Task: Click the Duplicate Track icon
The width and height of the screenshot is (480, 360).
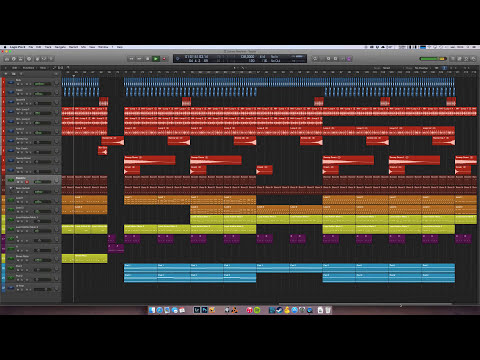Action: (14, 74)
